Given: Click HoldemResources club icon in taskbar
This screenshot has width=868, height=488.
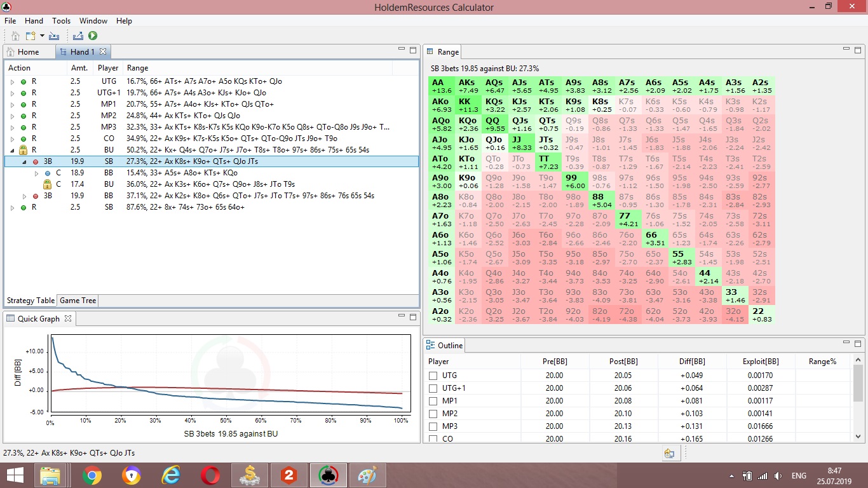Looking at the screenshot, I should tap(329, 475).
